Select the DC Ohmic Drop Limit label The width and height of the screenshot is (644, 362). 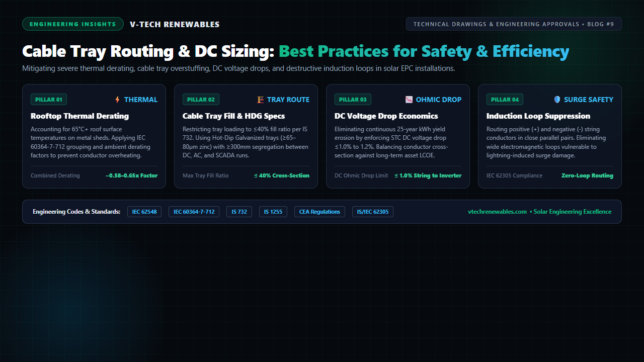361,175
